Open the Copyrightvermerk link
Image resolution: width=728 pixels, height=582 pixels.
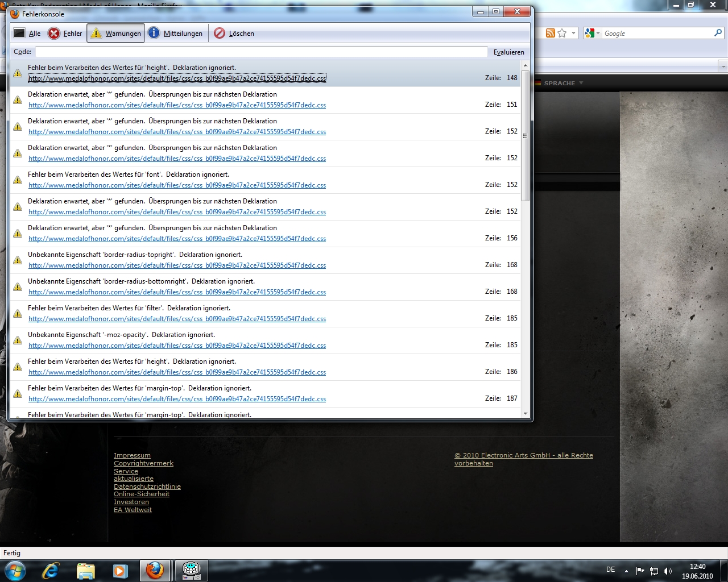[x=143, y=463]
